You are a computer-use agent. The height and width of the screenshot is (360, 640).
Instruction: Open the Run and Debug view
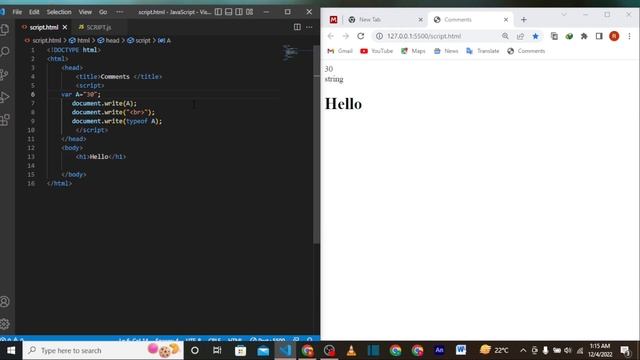click(5, 97)
